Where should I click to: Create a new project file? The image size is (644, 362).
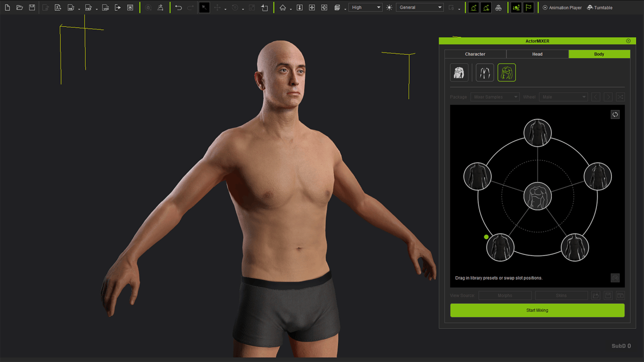(8, 8)
